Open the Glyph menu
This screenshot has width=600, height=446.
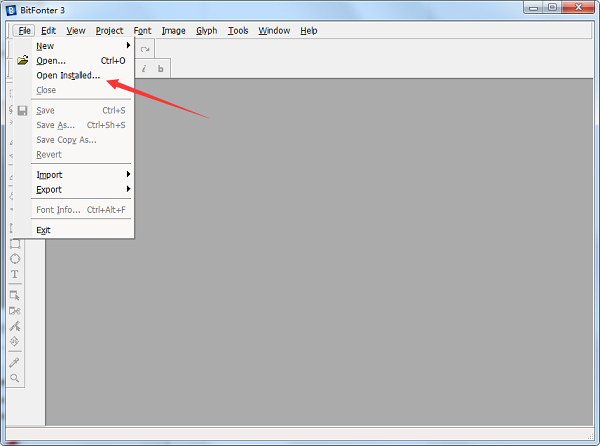coord(207,31)
